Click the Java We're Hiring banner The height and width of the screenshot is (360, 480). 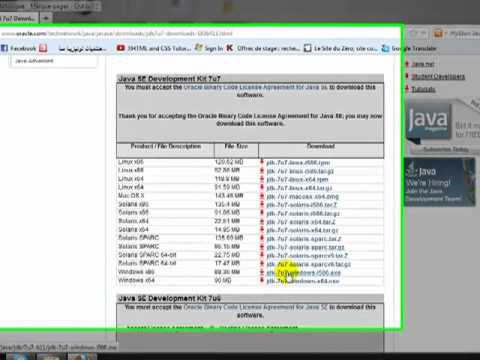(440, 182)
